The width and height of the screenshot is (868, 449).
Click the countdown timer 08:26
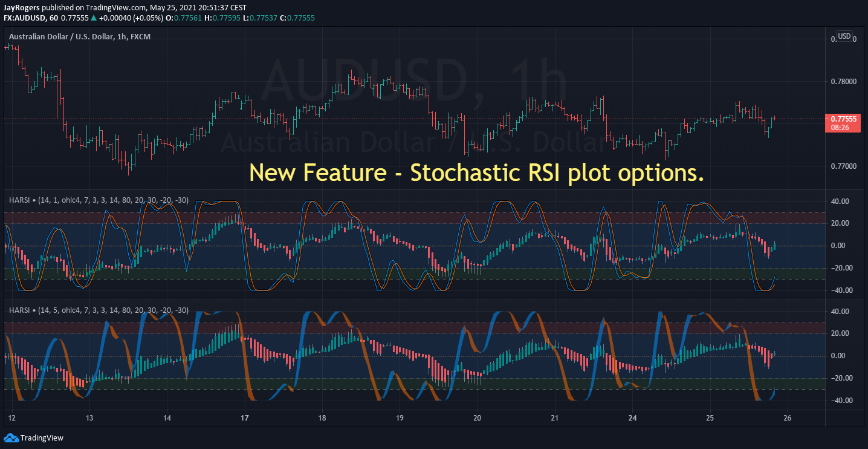click(840, 128)
